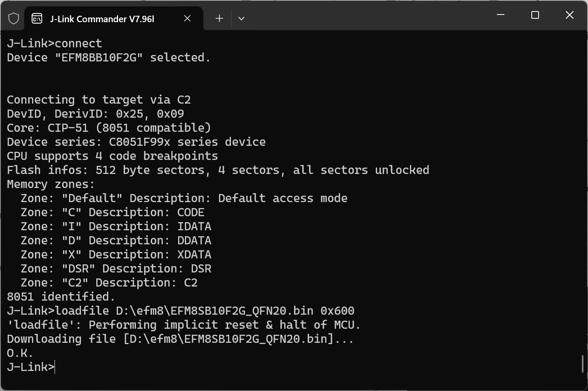Image resolution: width=588 pixels, height=391 pixels.
Task: Expand the new tab profile dropdown chevron
Action: click(x=241, y=18)
